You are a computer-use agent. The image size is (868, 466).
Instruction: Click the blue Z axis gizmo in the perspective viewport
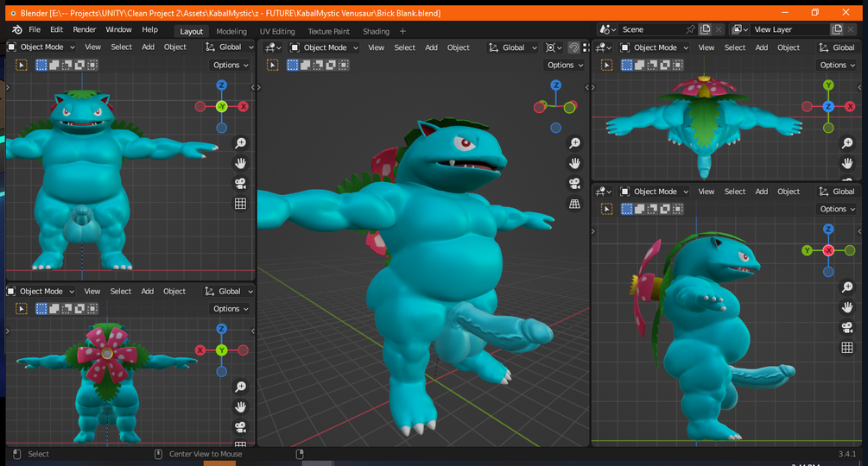[x=556, y=85]
